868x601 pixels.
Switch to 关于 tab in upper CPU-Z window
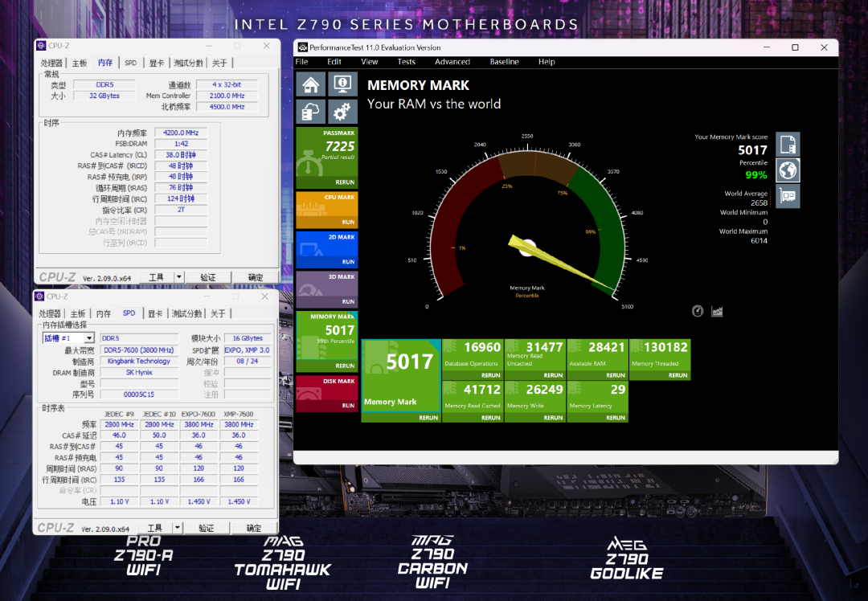point(219,63)
